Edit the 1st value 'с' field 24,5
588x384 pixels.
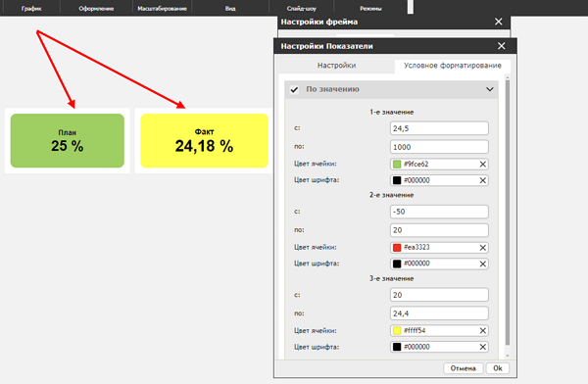(439, 128)
